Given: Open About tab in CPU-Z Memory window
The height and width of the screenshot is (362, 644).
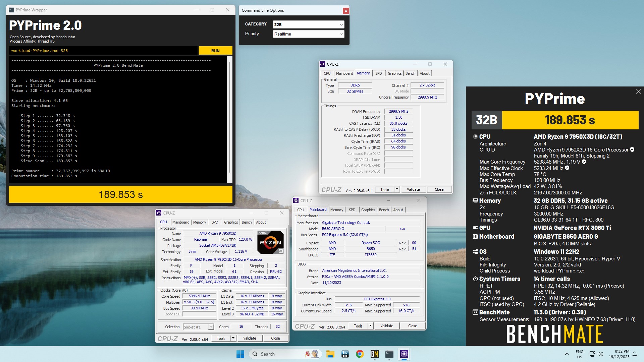Looking at the screenshot, I should (x=424, y=73).
